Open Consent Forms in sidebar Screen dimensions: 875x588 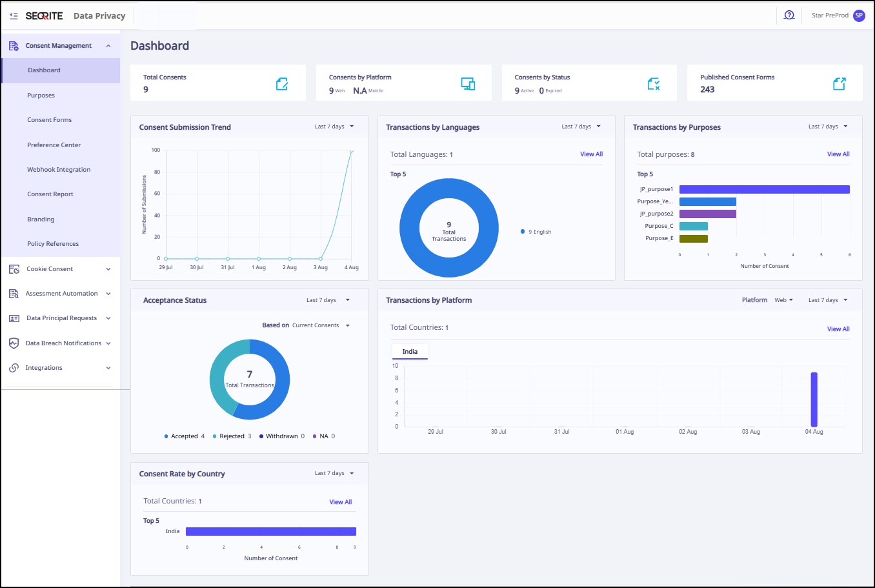coord(49,120)
